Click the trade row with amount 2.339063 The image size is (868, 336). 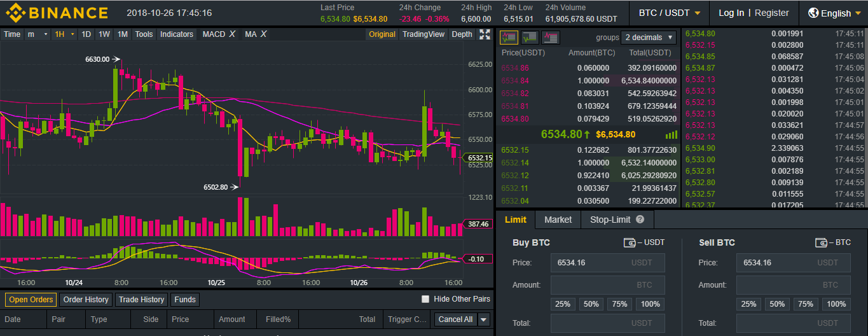pyautogui.click(x=775, y=148)
